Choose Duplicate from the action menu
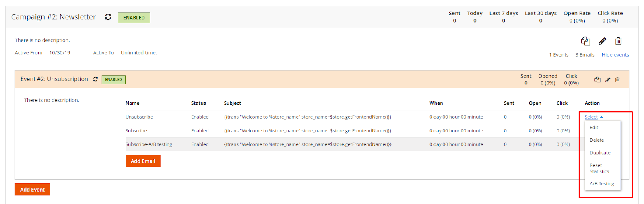Screen dimensions: 644x204 click(600, 153)
